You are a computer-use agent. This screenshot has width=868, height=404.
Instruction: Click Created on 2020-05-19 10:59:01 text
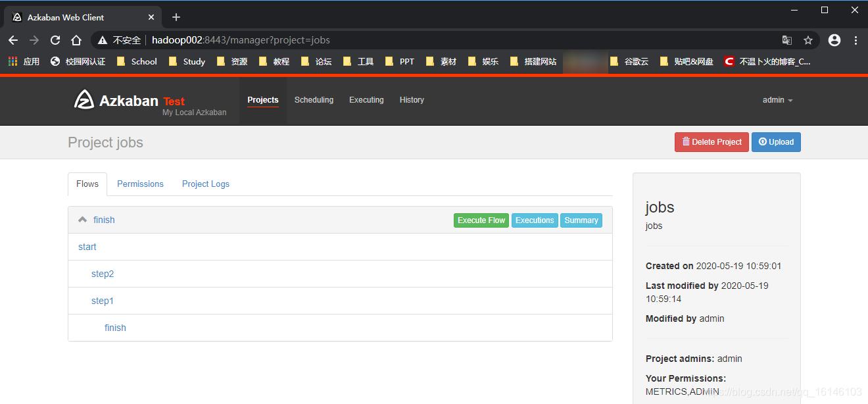click(713, 266)
